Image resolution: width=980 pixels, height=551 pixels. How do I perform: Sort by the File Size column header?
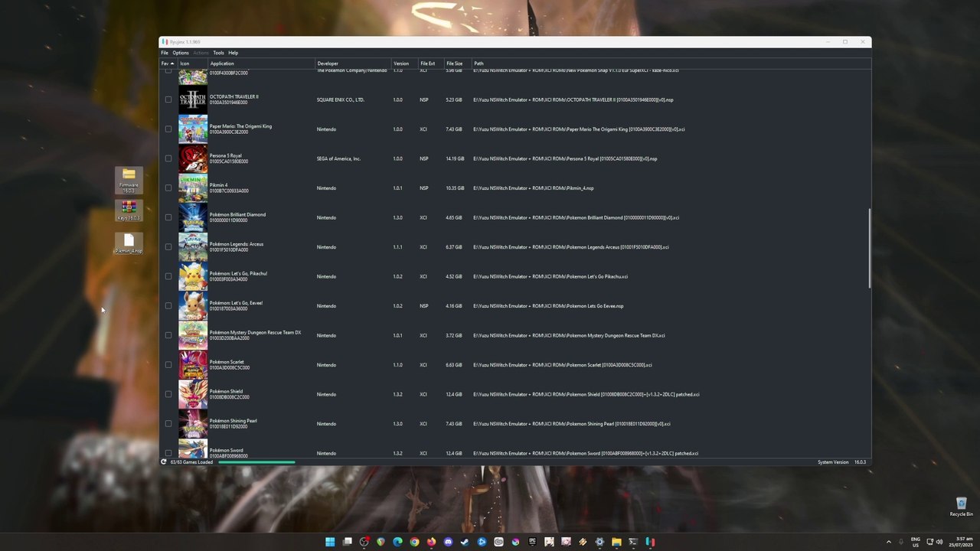457,64
